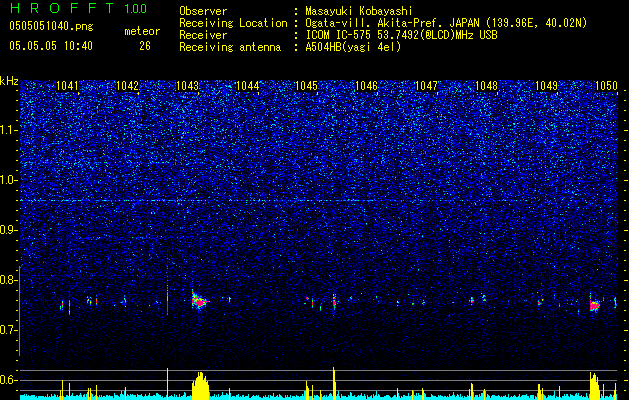This screenshot has width=629, height=400.
Task: Click the ICOM IC-575 53.7492 MHz USB text
Action: [x=401, y=35]
